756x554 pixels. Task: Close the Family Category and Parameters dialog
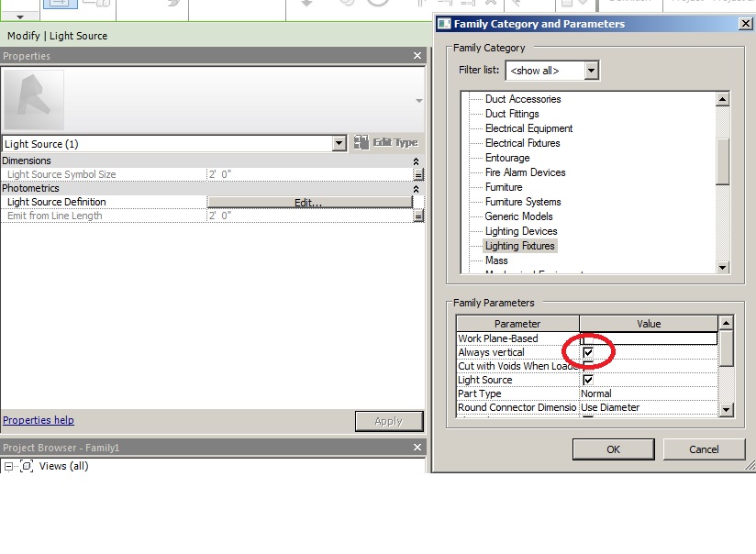click(x=745, y=24)
